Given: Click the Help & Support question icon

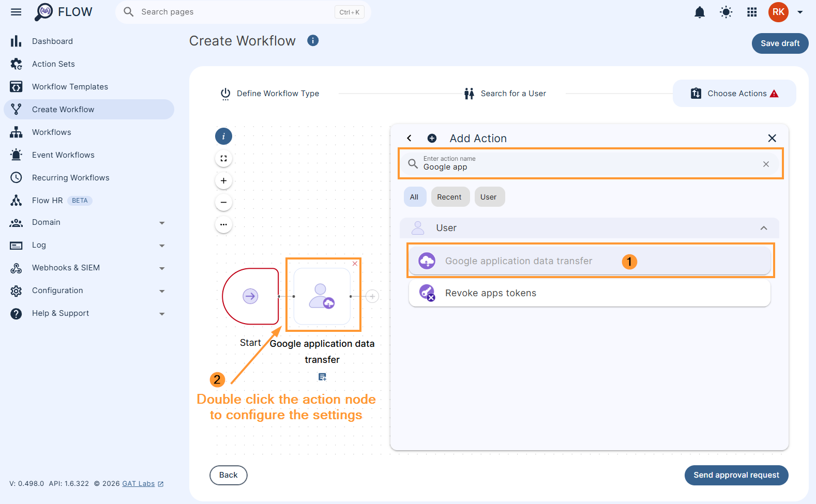Looking at the screenshot, I should [16, 313].
